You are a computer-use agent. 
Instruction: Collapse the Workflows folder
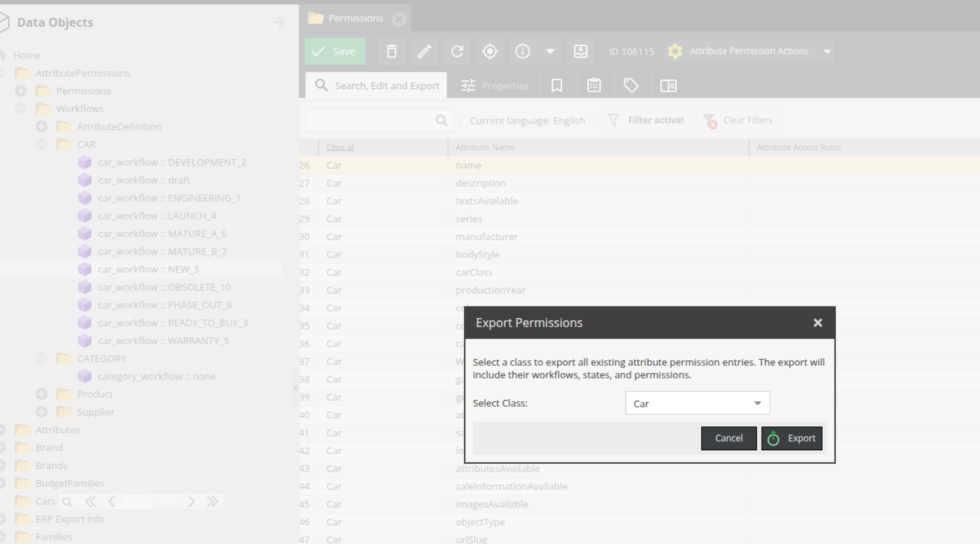[x=20, y=108]
